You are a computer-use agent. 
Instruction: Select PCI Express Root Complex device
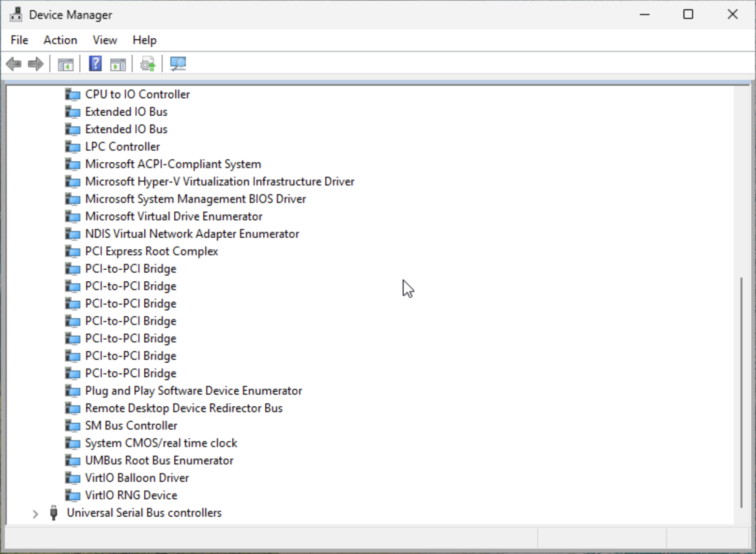[x=151, y=251]
